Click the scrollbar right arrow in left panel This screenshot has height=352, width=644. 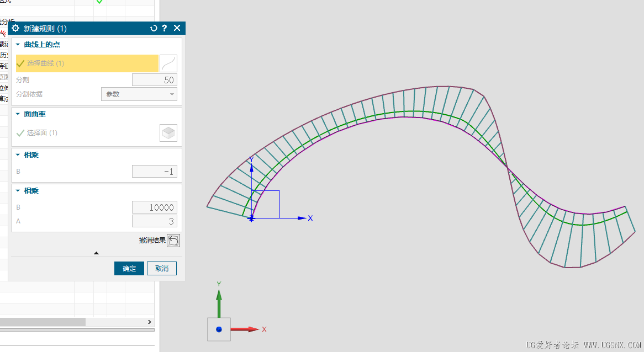click(x=150, y=322)
